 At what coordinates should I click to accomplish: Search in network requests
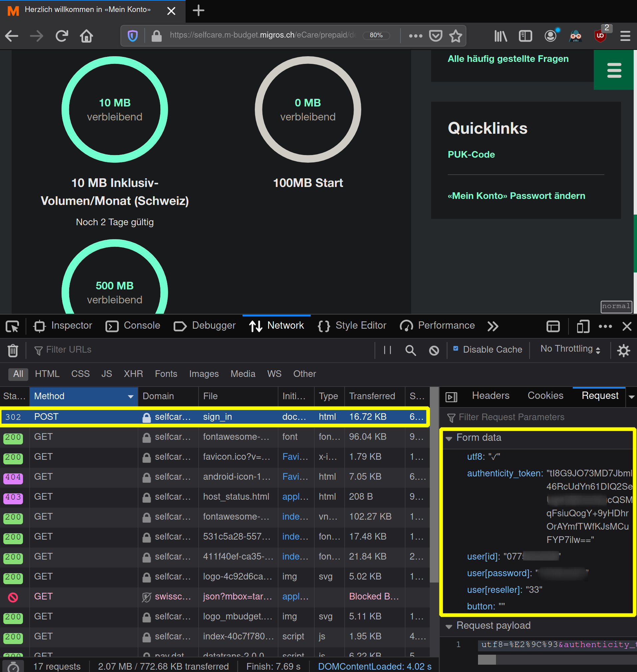click(x=410, y=350)
